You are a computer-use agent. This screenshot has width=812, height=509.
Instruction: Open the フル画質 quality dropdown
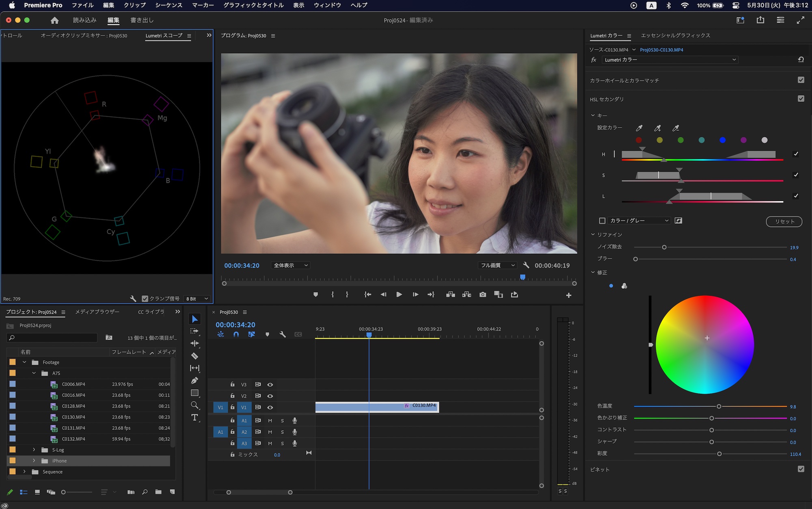coord(498,265)
